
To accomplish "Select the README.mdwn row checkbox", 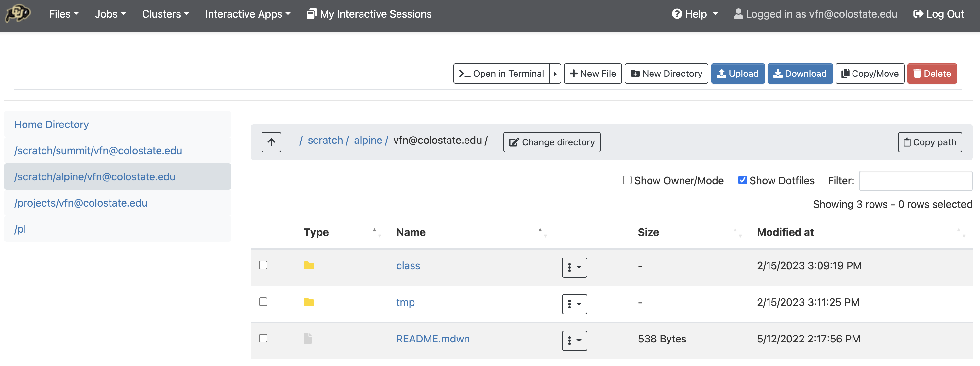I will click(263, 338).
